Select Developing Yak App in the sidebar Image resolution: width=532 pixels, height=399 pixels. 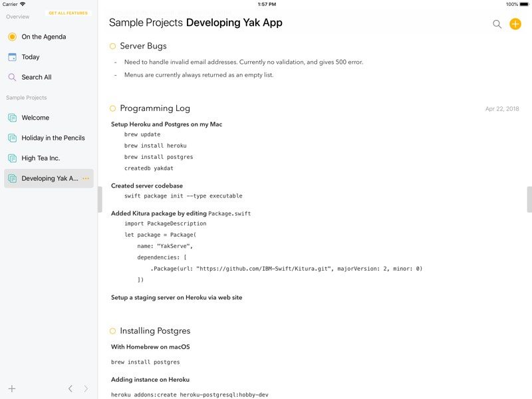click(x=48, y=178)
